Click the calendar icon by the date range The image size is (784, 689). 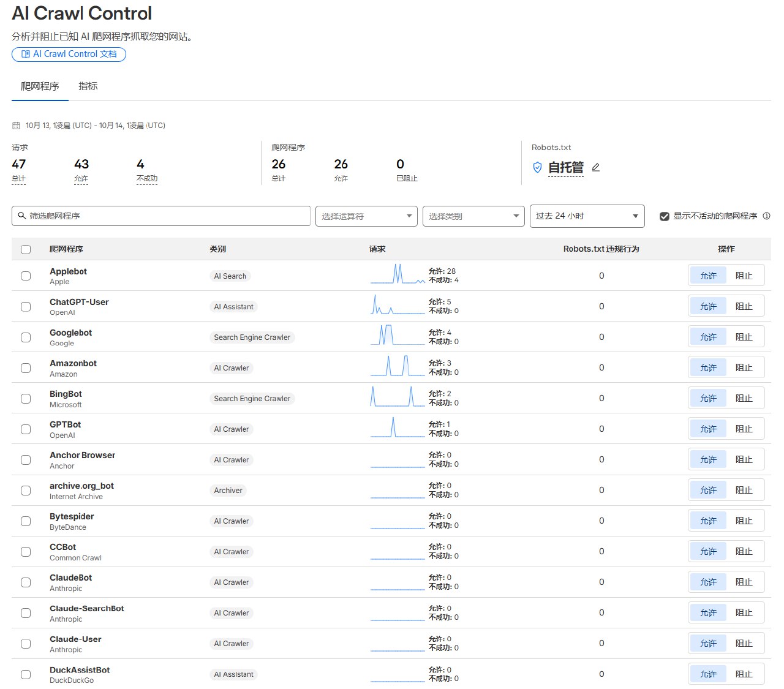tap(17, 126)
